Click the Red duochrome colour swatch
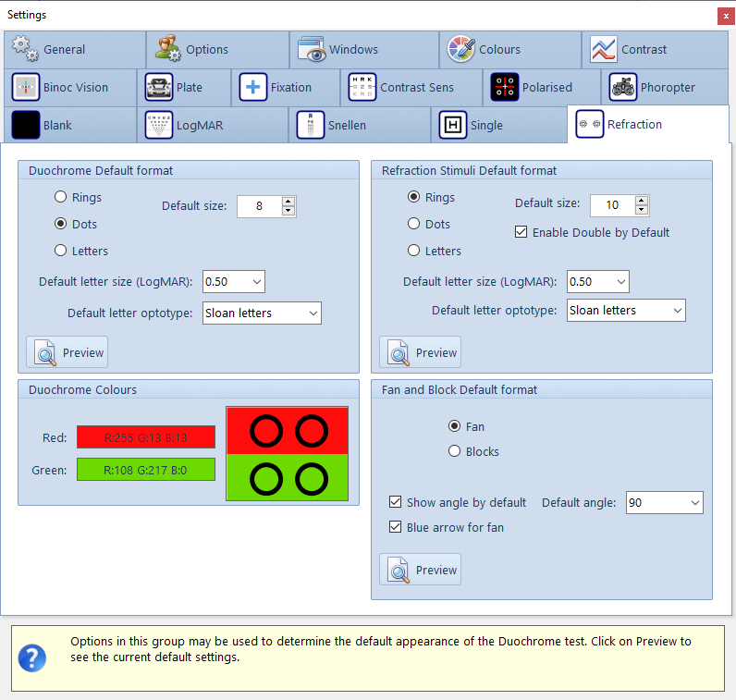This screenshot has width=736, height=700. [146, 436]
